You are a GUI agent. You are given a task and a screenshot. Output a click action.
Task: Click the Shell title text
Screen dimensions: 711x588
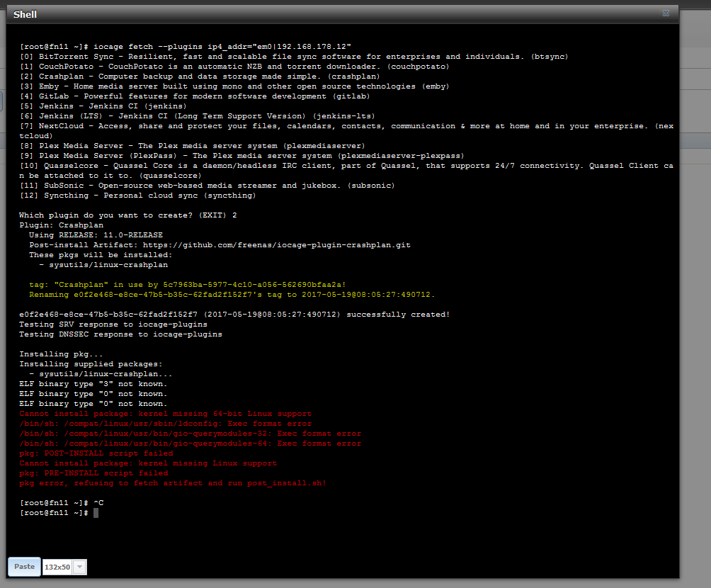tap(25, 14)
